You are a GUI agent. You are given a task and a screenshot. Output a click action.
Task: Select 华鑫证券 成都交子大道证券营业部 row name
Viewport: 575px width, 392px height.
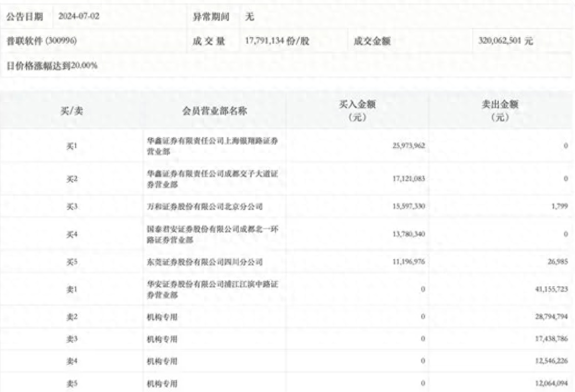tap(212, 179)
